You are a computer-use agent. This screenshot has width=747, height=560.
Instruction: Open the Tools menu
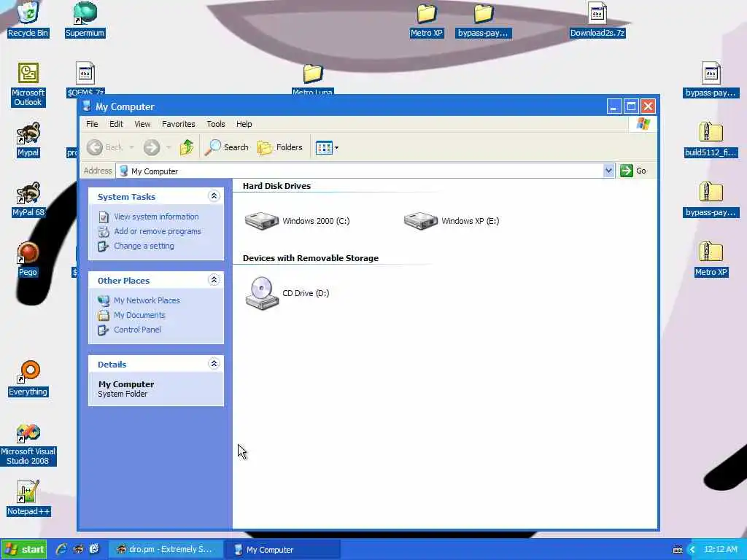(216, 124)
